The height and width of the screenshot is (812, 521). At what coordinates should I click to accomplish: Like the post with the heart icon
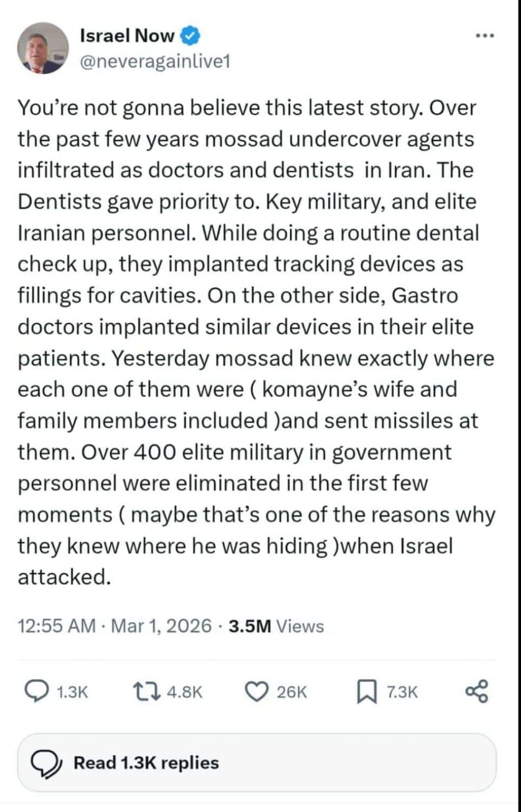pyautogui.click(x=257, y=691)
